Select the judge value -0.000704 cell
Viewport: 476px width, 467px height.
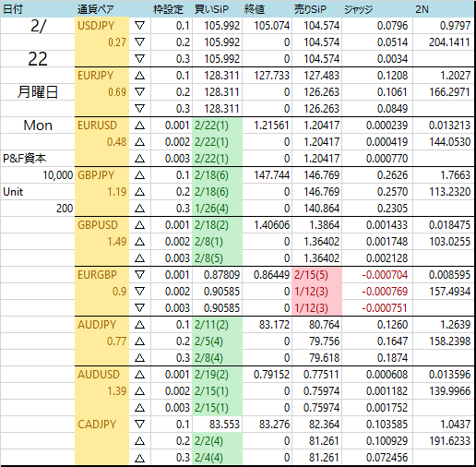click(x=377, y=275)
